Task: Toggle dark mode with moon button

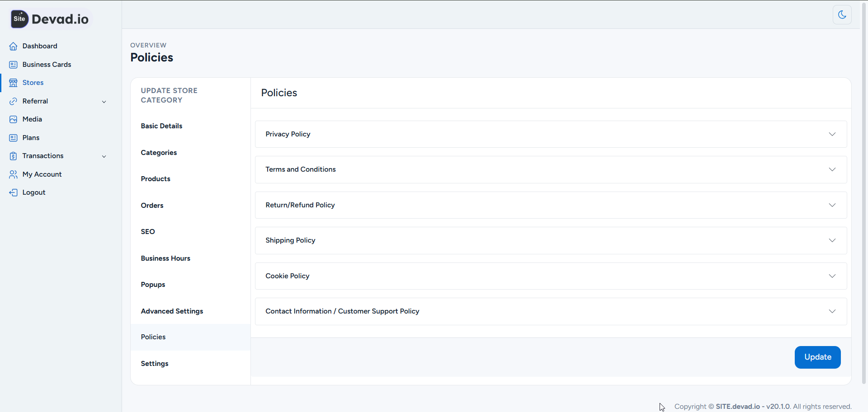Action: coord(842,15)
